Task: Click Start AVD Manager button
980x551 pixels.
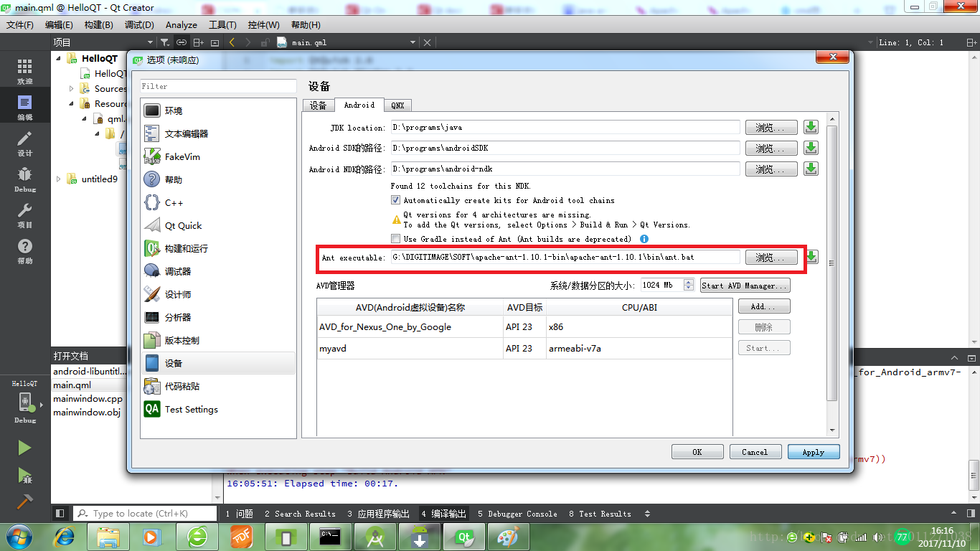Action: tap(745, 286)
